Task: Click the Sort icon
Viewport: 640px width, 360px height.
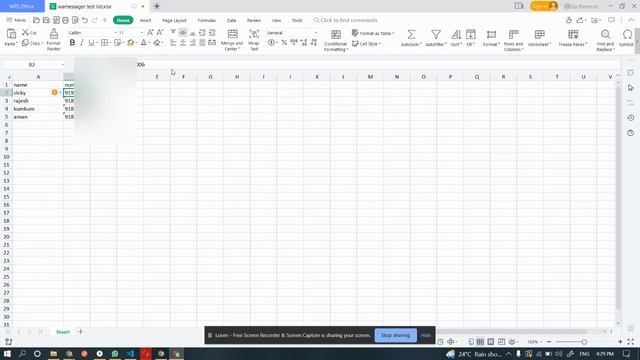Action: coord(456,34)
